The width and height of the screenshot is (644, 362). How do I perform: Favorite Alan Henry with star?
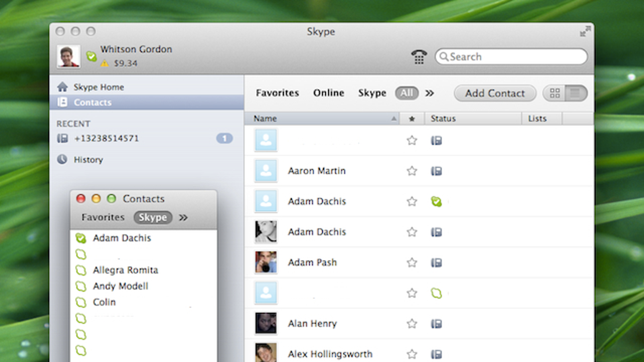pos(412,324)
